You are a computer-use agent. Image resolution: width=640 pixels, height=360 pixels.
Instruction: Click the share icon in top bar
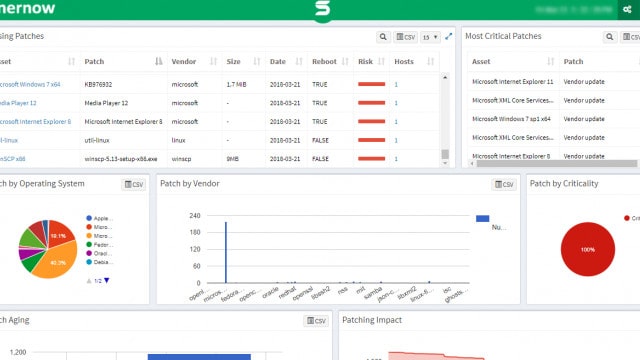point(627,9)
